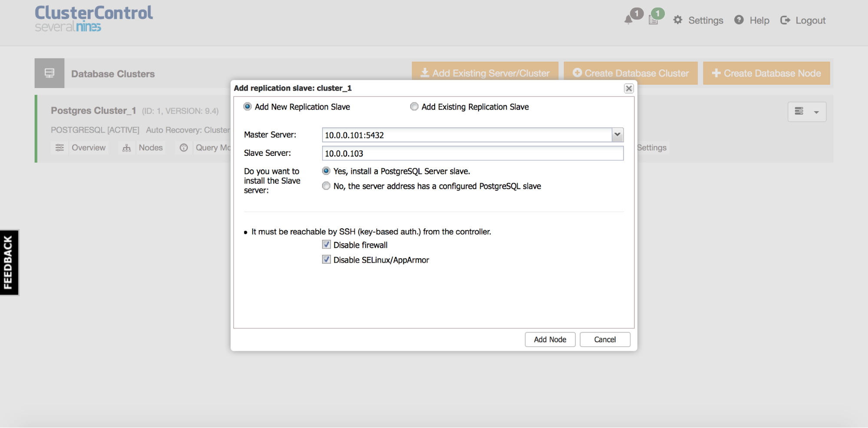The image size is (868, 428).
Task: Click the Nodes hierarchy icon
Action: click(127, 148)
